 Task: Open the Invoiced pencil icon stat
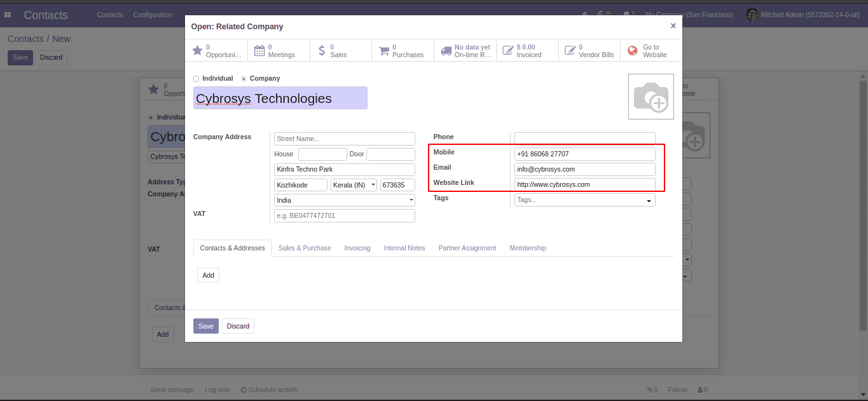pos(507,51)
